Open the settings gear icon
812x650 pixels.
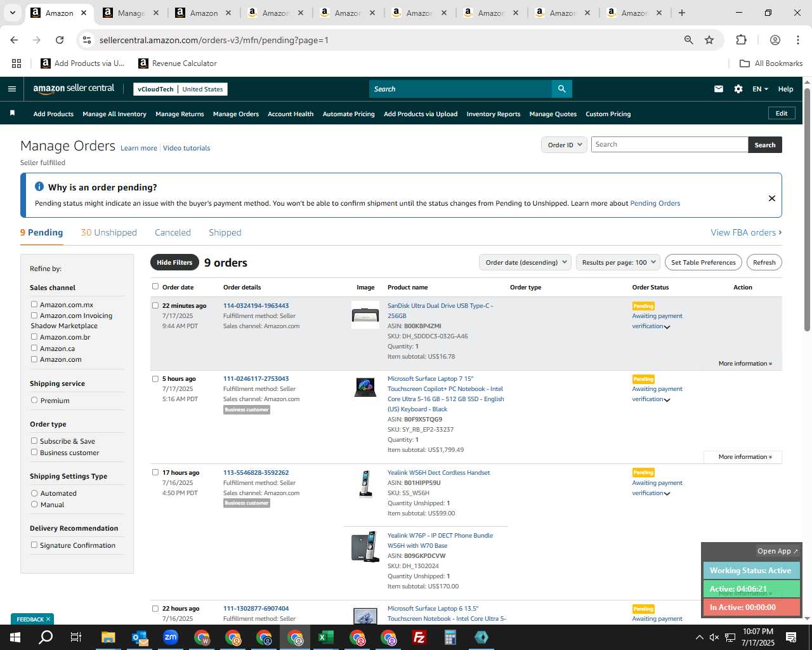tap(738, 89)
